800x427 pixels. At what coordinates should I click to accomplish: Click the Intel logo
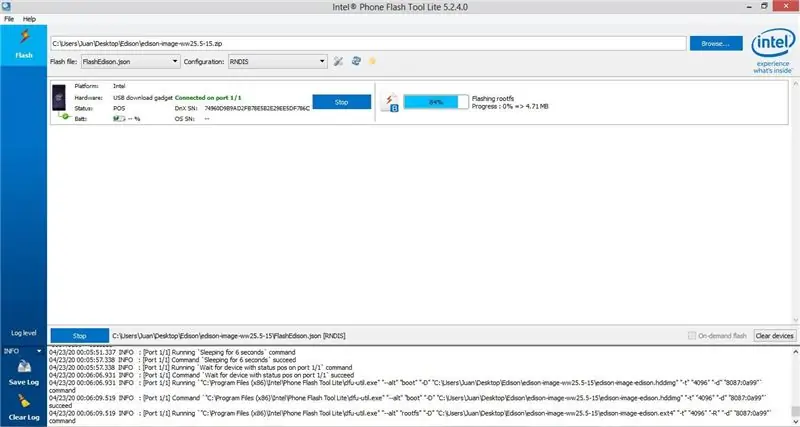click(x=773, y=50)
